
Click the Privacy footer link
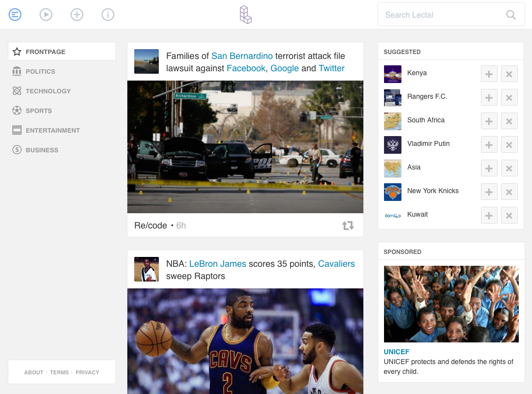(x=87, y=372)
